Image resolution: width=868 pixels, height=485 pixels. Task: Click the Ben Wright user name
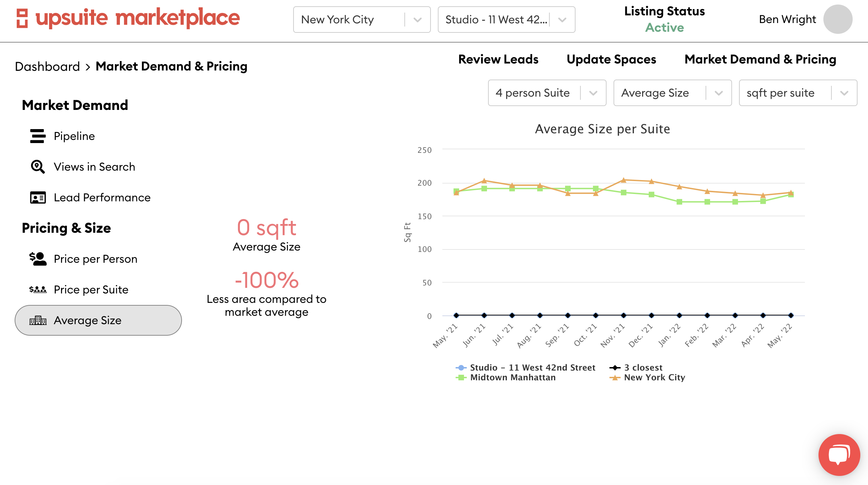pyautogui.click(x=787, y=19)
